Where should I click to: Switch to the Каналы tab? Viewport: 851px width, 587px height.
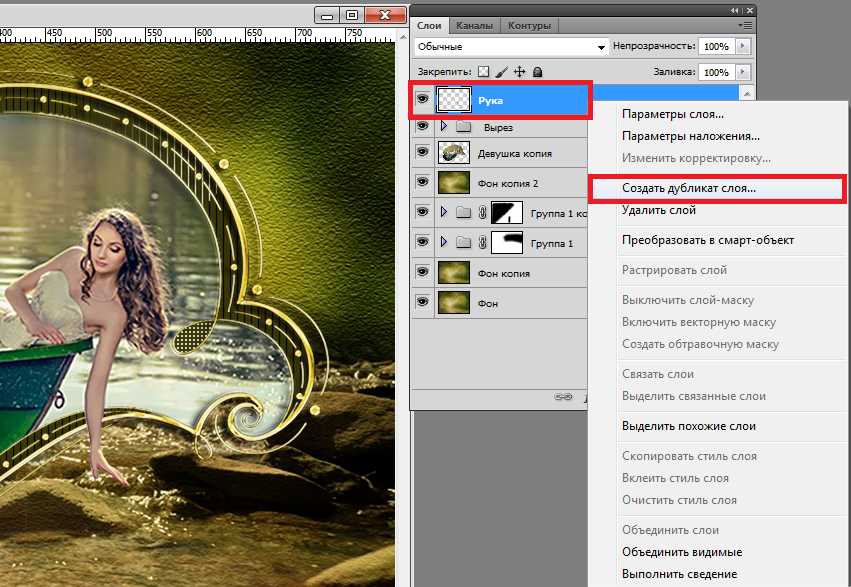[x=474, y=25]
